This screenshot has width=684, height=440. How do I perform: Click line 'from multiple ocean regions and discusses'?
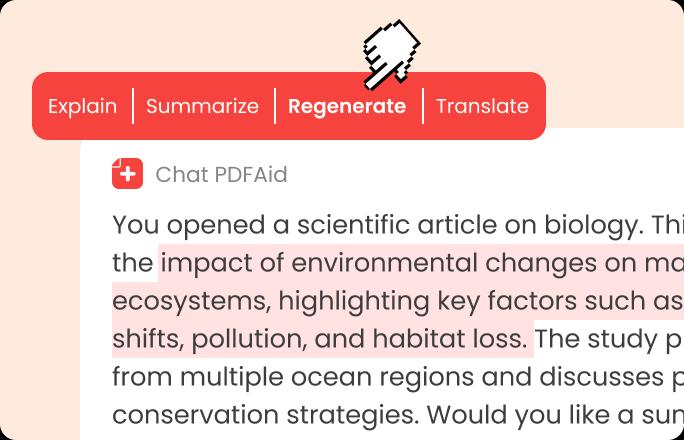(380, 377)
